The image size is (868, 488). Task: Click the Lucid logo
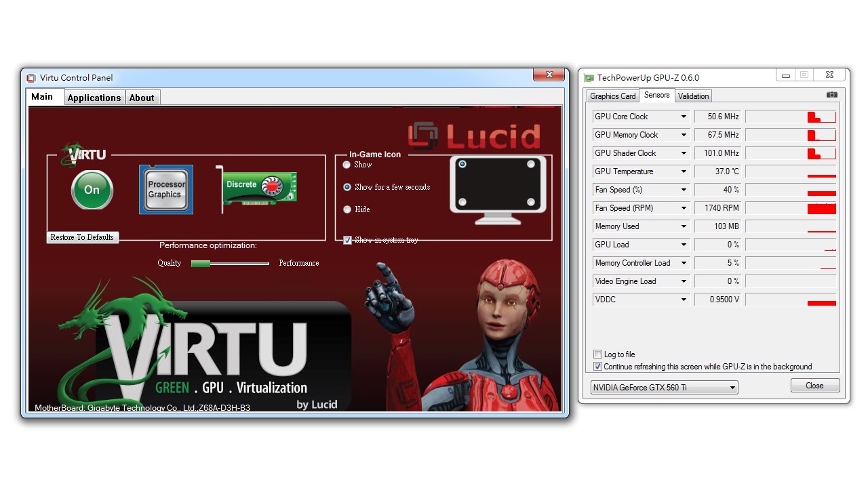point(475,136)
